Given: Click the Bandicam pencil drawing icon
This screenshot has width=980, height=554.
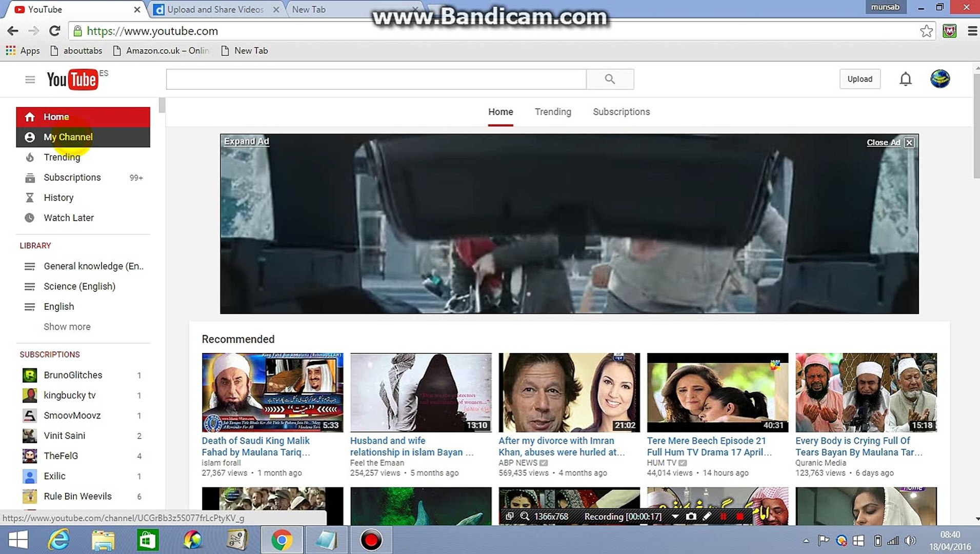Looking at the screenshot, I should tap(707, 517).
